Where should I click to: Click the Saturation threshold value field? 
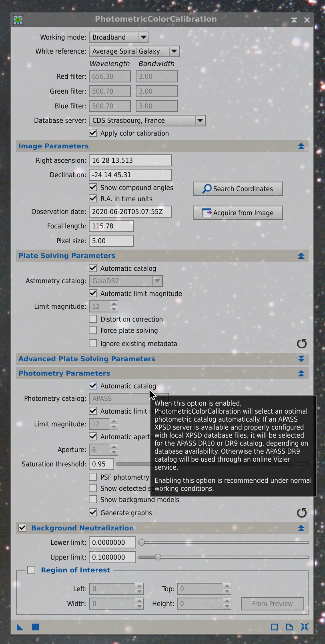click(101, 464)
